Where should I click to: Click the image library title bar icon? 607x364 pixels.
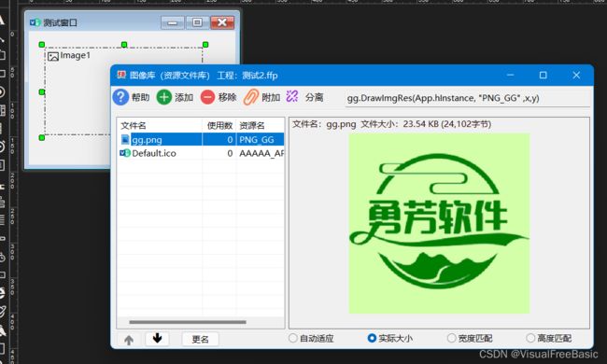coord(121,75)
